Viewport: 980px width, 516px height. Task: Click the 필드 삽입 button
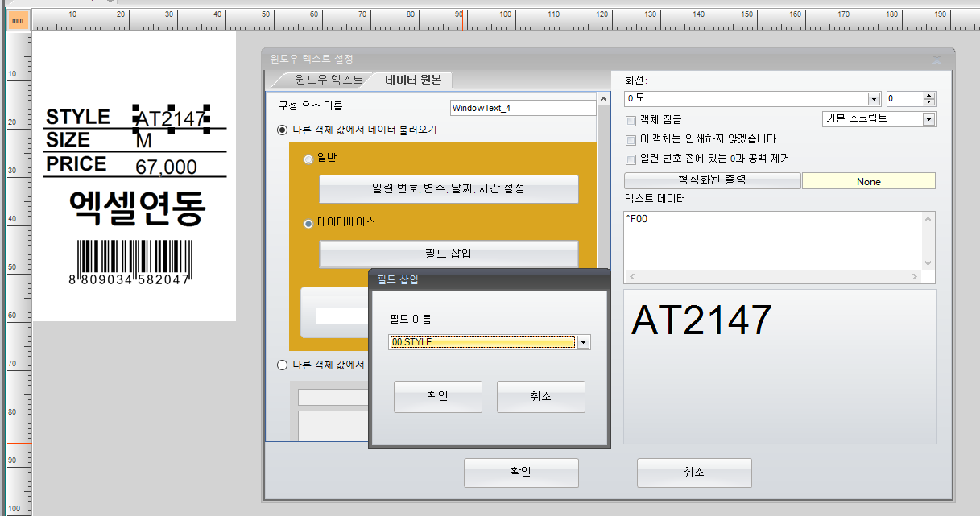(449, 254)
